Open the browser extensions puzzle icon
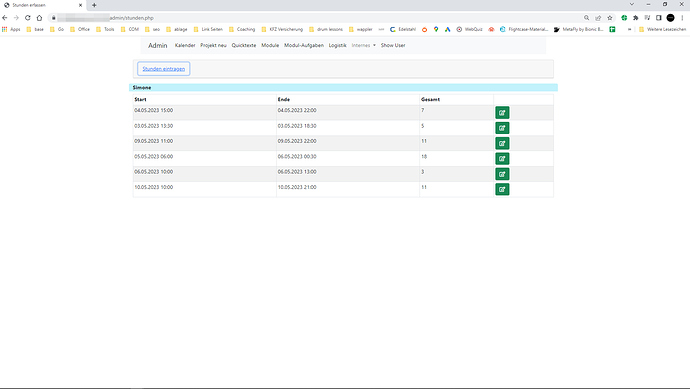The image size is (690, 389). click(635, 18)
